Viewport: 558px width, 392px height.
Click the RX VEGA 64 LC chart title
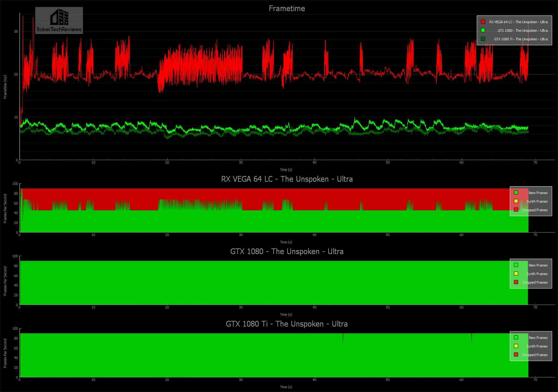click(x=287, y=179)
